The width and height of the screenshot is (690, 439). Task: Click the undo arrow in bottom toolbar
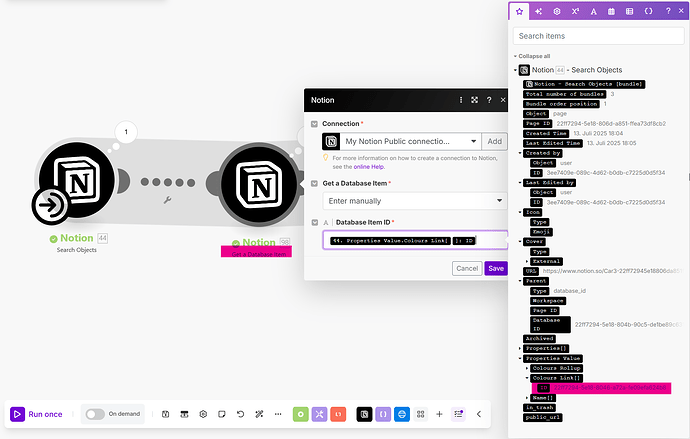click(240, 414)
